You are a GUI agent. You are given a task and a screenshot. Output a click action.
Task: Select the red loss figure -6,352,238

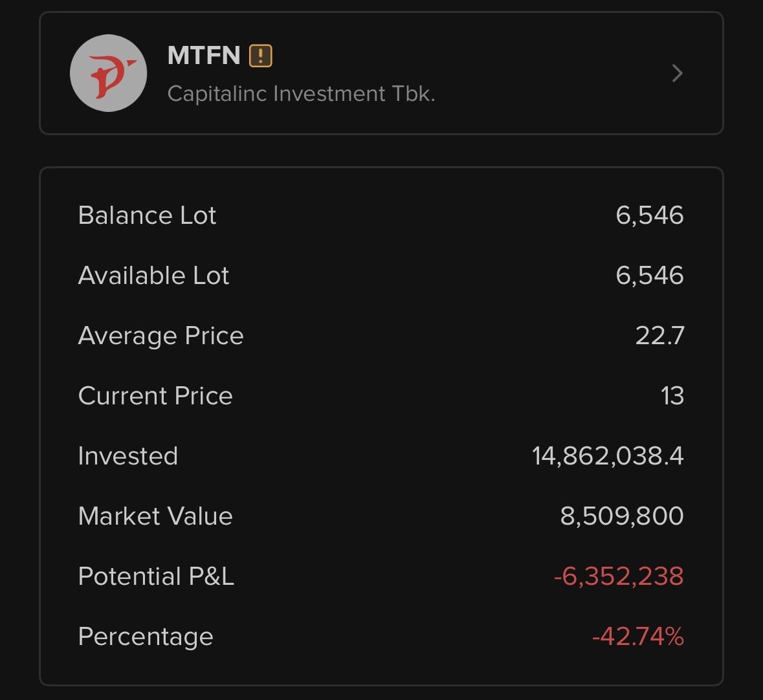(x=619, y=576)
